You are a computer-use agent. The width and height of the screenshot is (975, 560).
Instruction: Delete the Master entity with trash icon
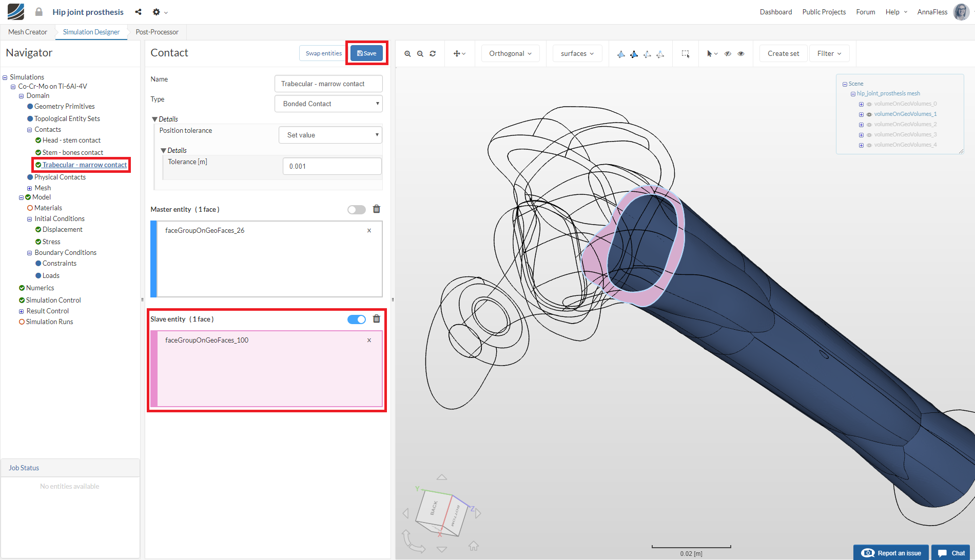tap(377, 209)
